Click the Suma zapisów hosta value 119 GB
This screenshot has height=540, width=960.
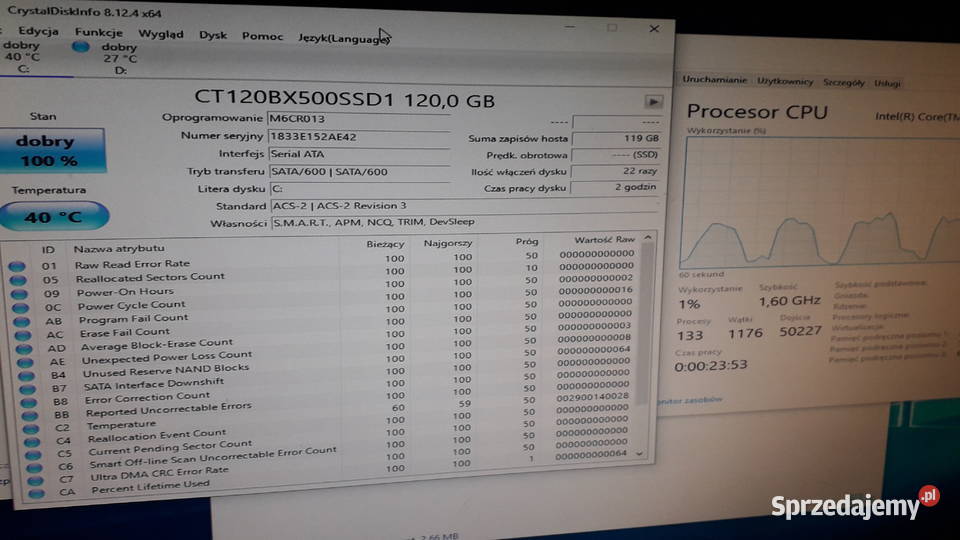pos(617,139)
